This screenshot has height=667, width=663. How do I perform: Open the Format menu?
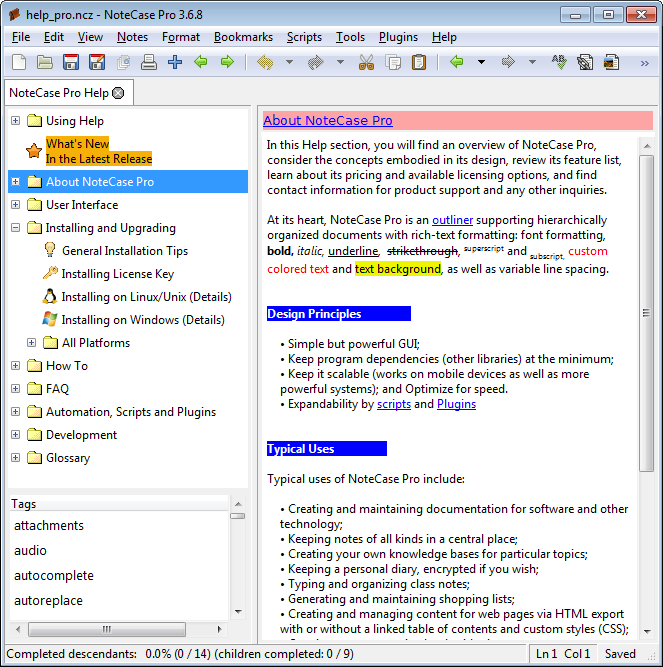coord(181,37)
